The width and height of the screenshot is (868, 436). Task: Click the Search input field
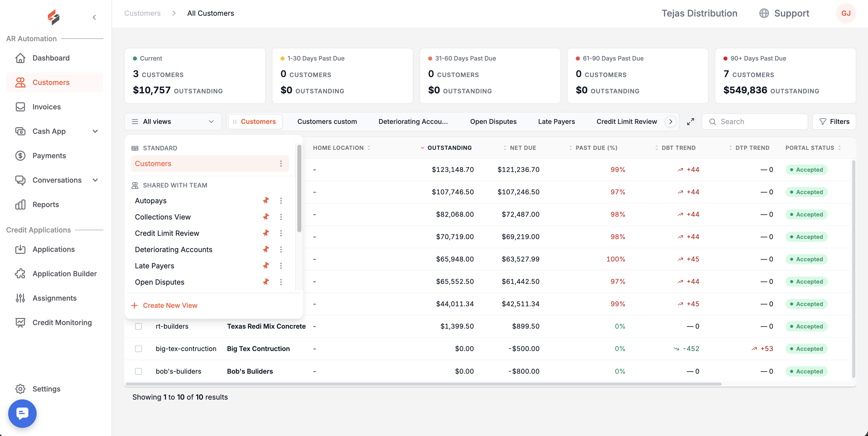tap(755, 122)
